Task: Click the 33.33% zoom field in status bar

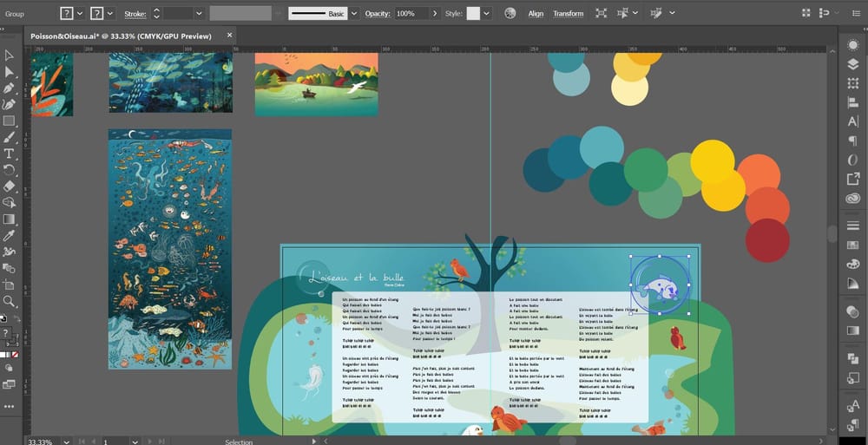Action: pyautogui.click(x=43, y=442)
